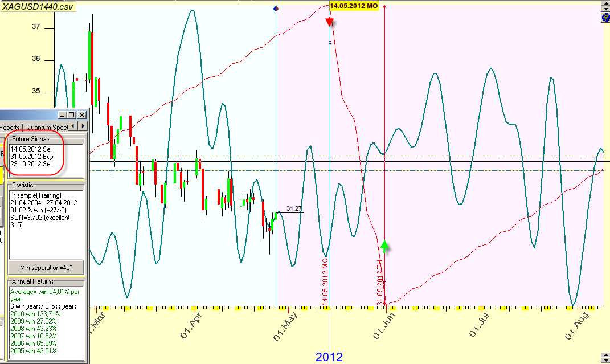Click the globe icon in top-right corner
The width and height of the screenshot is (610, 364).
pos(605,18)
